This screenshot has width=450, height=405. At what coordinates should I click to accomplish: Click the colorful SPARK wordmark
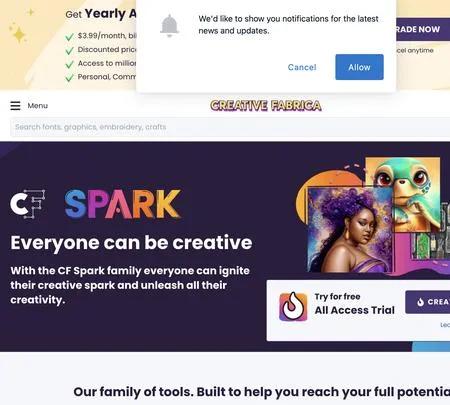click(x=123, y=204)
